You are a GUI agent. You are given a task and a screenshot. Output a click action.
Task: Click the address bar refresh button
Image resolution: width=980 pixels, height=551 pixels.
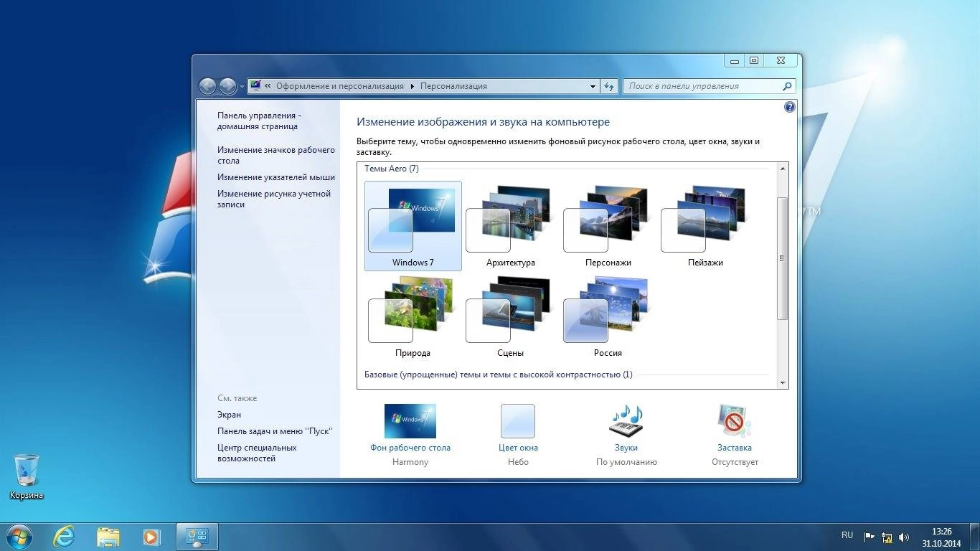[x=609, y=86]
